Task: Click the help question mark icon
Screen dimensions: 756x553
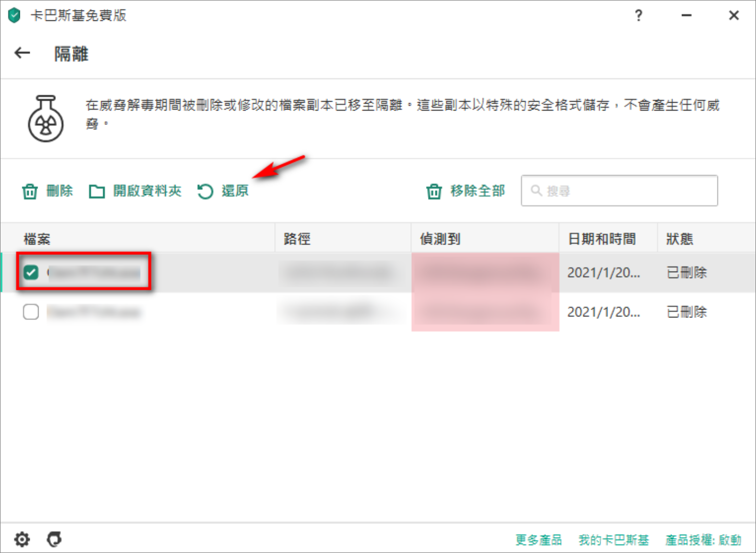Action: click(639, 16)
